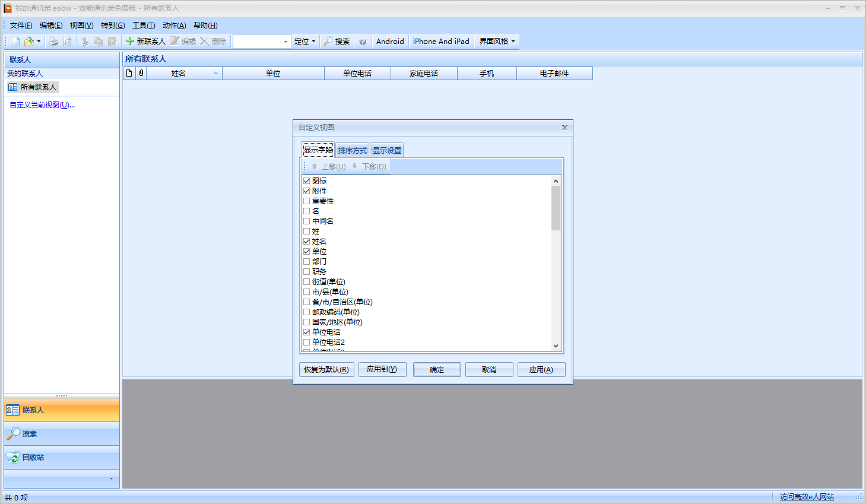
Task: Click the print preview toolbar icon
Action: click(67, 42)
